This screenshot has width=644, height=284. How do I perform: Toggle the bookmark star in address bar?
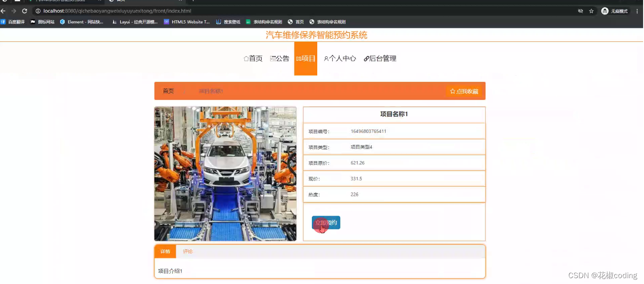[592, 11]
